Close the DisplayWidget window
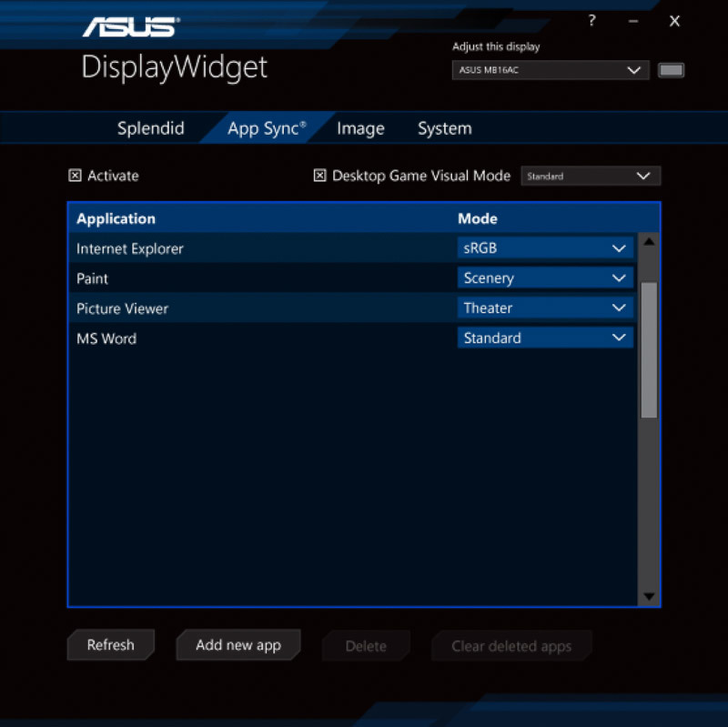The height and width of the screenshot is (727, 728). pos(674,21)
